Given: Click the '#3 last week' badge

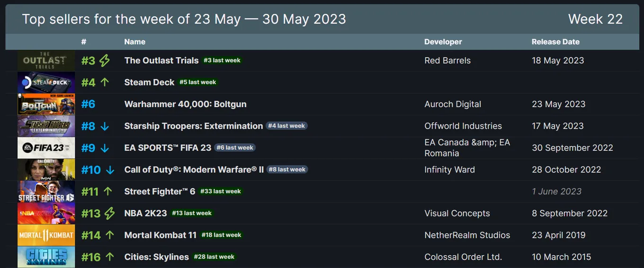Looking at the screenshot, I should pos(222,61).
